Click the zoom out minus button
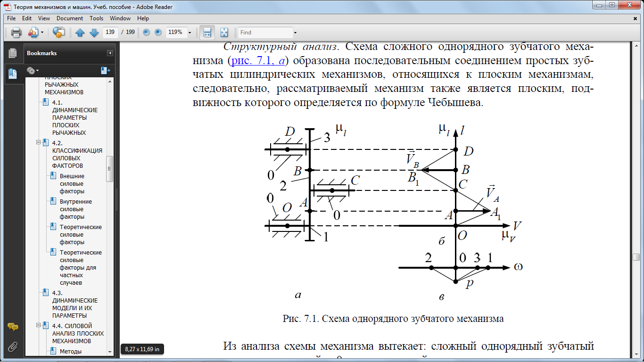 pyautogui.click(x=146, y=33)
